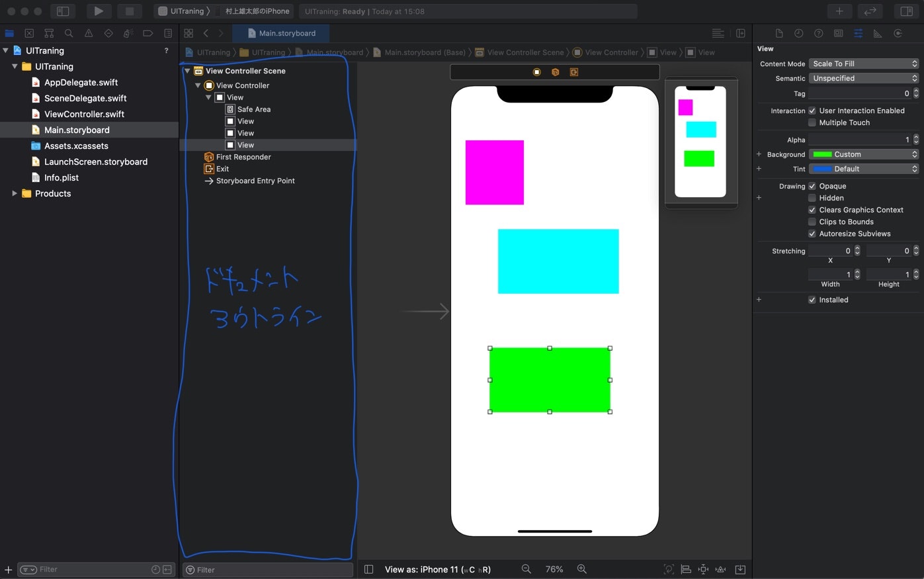Collapse the UITraning project root

coord(6,50)
